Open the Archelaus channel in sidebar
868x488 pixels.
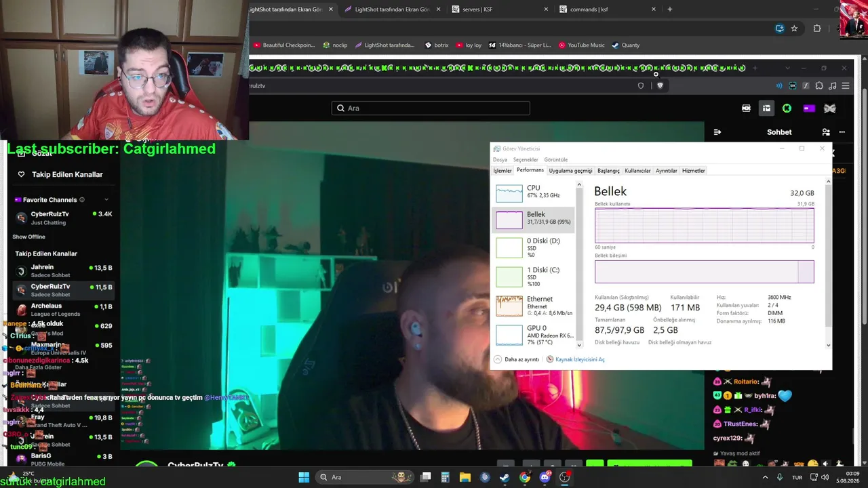[x=63, y=309]
